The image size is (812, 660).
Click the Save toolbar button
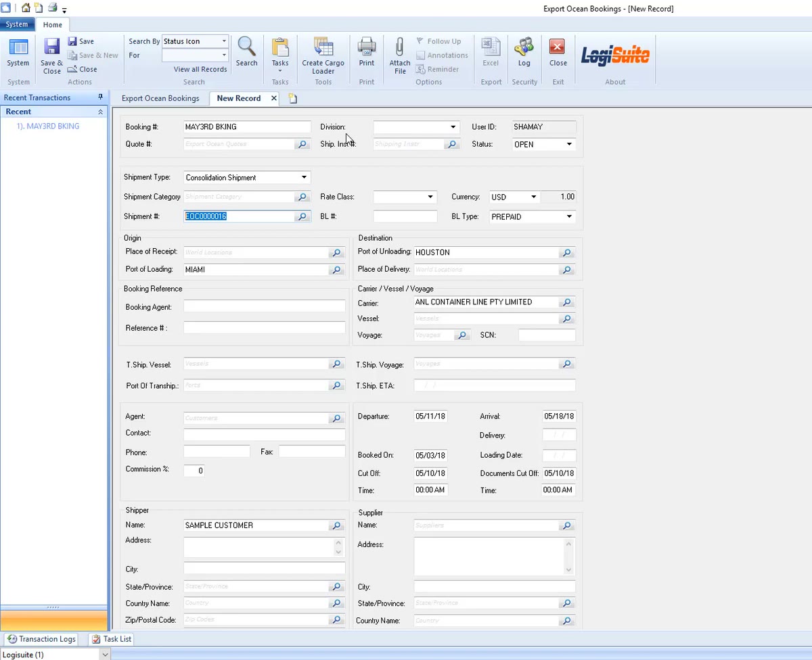pos(81,41)
